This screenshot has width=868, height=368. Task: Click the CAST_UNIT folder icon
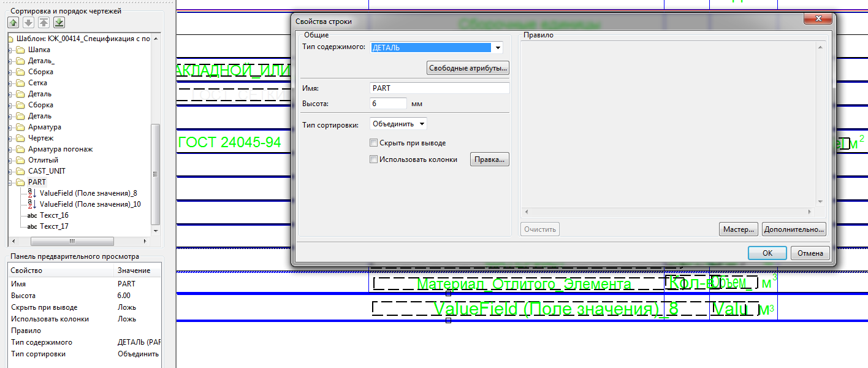[x=21, y=171]
